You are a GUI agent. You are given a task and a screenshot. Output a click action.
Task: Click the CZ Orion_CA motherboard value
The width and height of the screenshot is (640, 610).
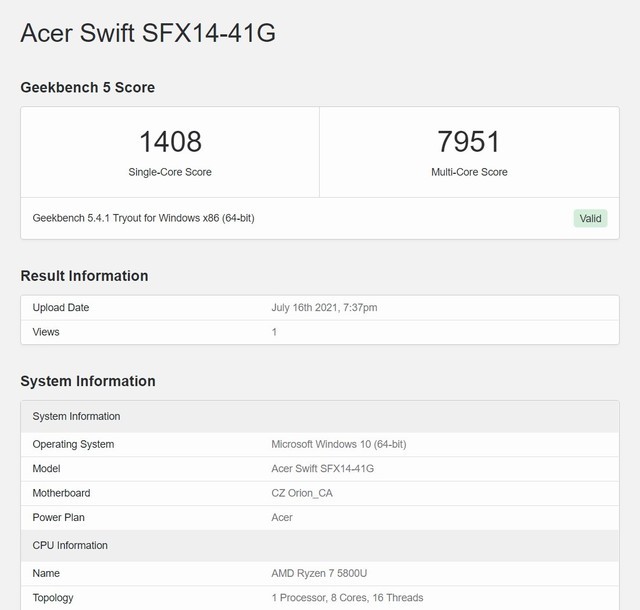[302, 493]
